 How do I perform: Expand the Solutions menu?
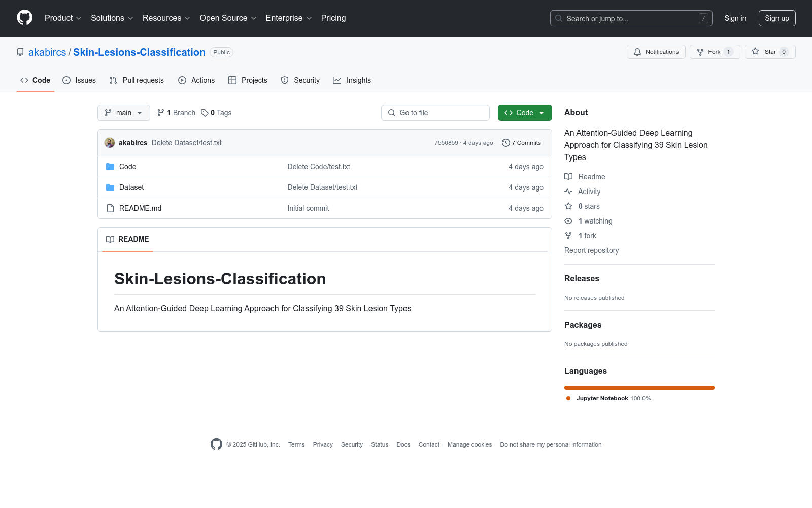112,18
